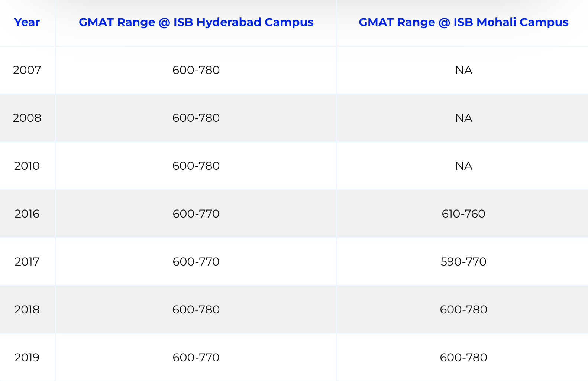Select the Mohali 610-760 range cell
Viewport: 588px width, 381px height.
(x=463, y=214)
